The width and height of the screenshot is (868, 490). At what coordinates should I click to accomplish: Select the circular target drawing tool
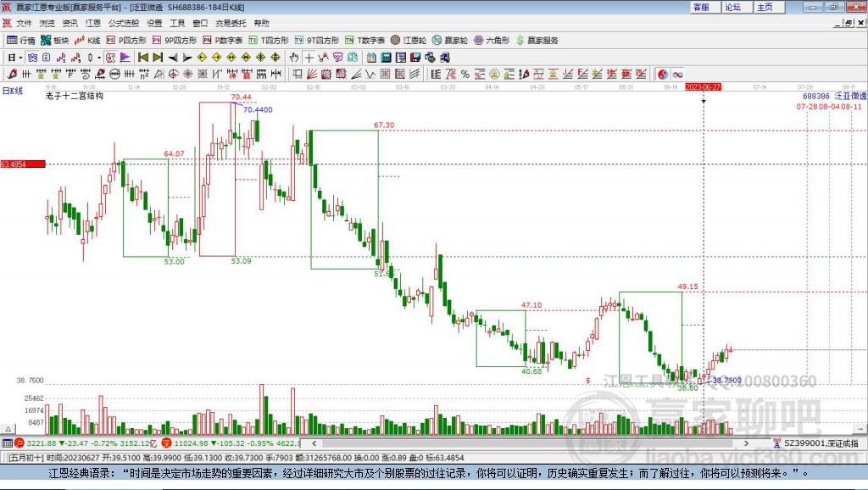tap(173, 75)
